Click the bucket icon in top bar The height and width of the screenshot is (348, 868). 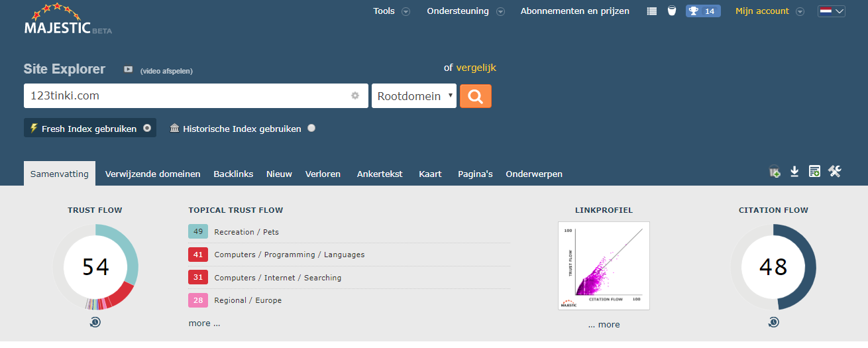point(672,11)
